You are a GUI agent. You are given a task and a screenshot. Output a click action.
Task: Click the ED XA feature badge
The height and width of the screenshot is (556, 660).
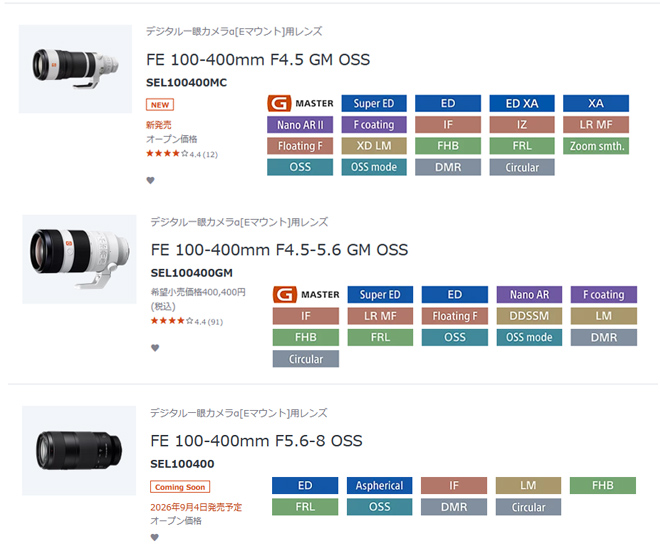click(522, 103)
